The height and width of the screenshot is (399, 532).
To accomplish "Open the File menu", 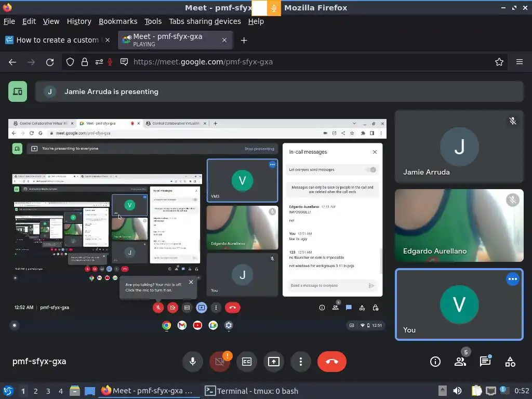I will click(9, 21).
